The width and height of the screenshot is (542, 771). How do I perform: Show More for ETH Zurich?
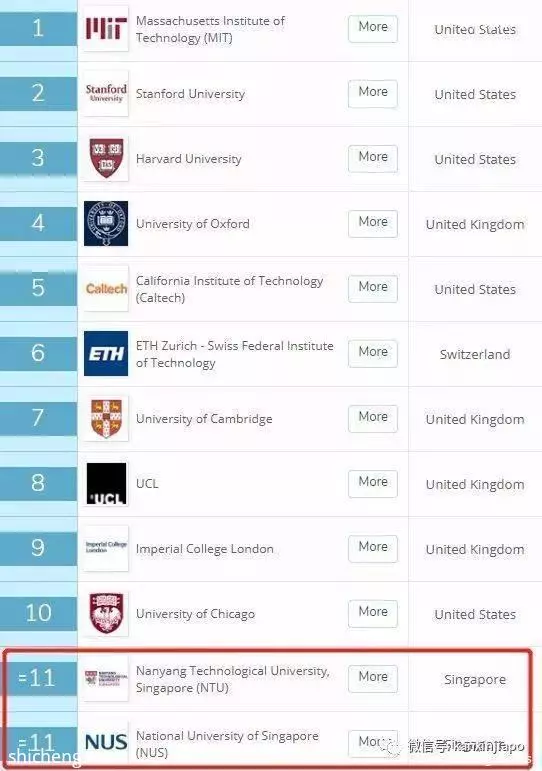click(x=373, y=354)
